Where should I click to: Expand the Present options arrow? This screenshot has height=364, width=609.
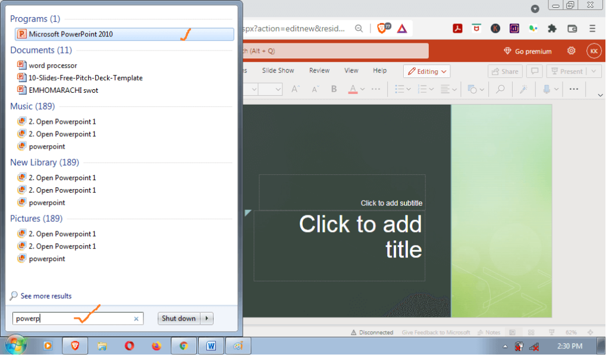point(594,71)
